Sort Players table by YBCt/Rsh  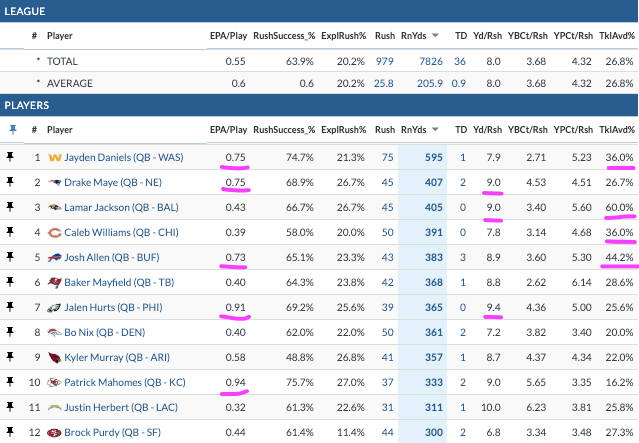click(528, 130)
